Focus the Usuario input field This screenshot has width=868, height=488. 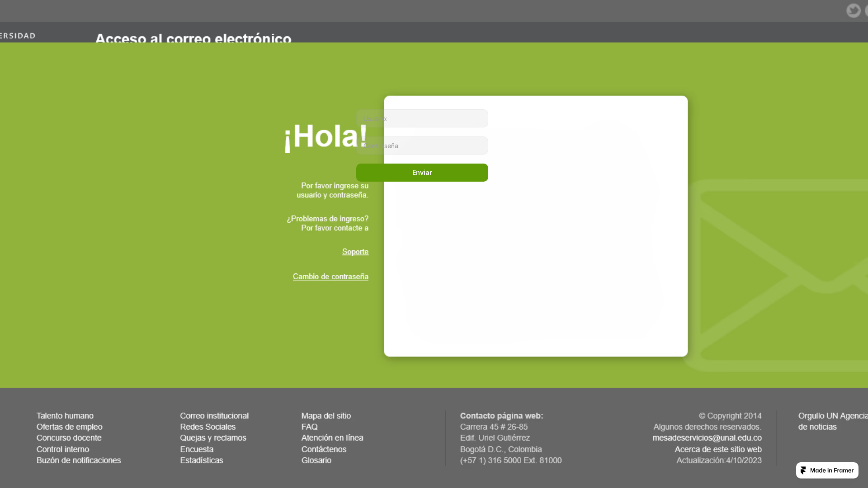[422, 118]
